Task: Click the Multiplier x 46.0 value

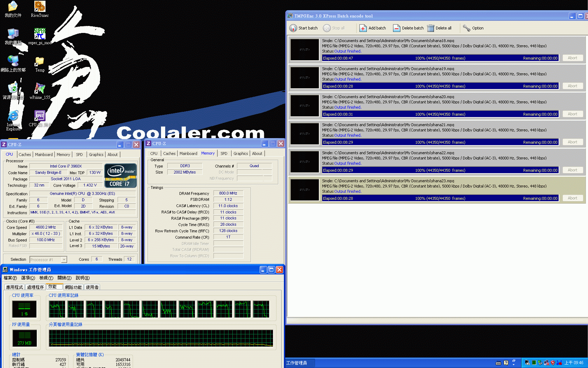Action: tap(46, 234)
